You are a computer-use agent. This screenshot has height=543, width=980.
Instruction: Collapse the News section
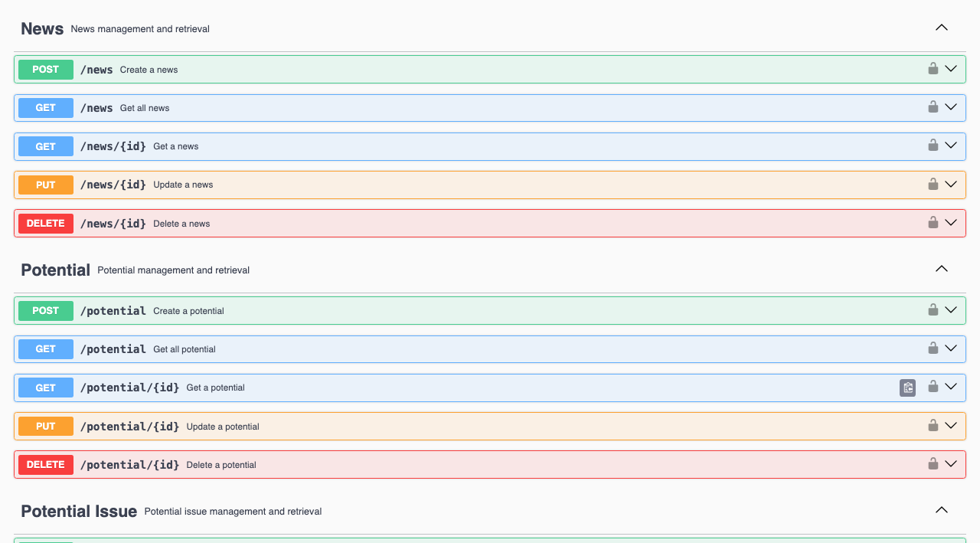click(x=942, y=28)
